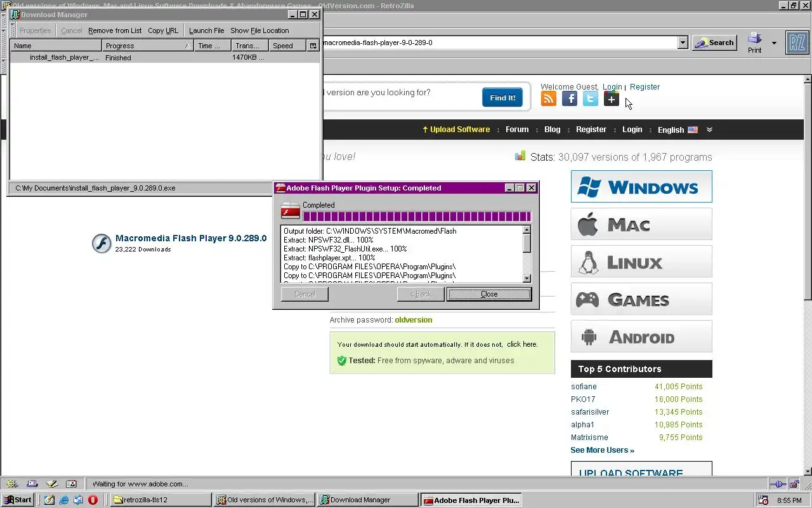Open the URL bar history dropdown

coord(683,43)
